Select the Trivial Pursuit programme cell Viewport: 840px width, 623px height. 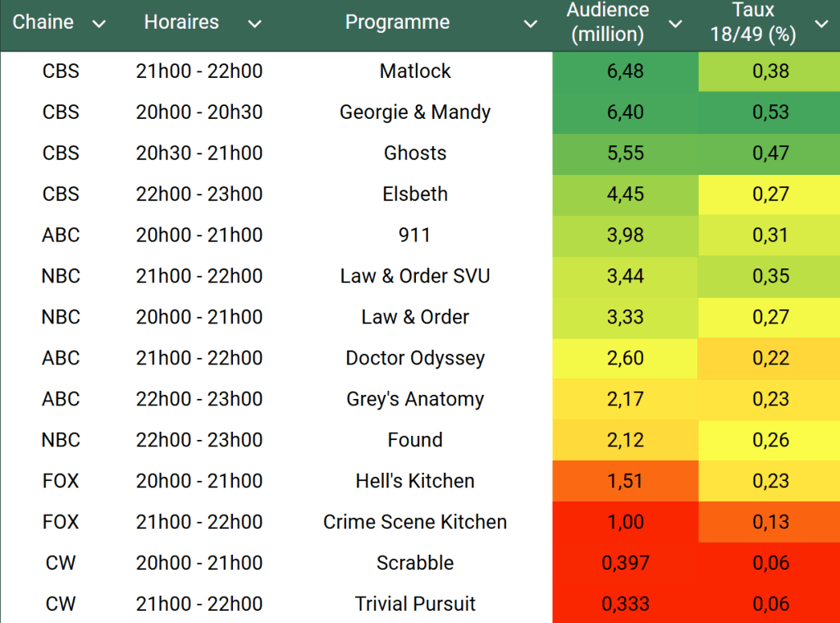(x=415, y=604)
